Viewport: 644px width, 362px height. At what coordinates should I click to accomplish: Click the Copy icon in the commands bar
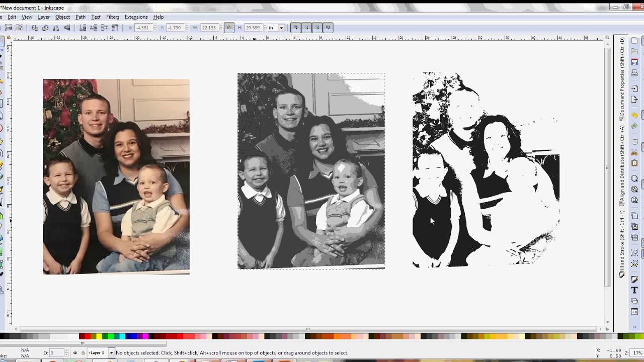tap(634, 141)
